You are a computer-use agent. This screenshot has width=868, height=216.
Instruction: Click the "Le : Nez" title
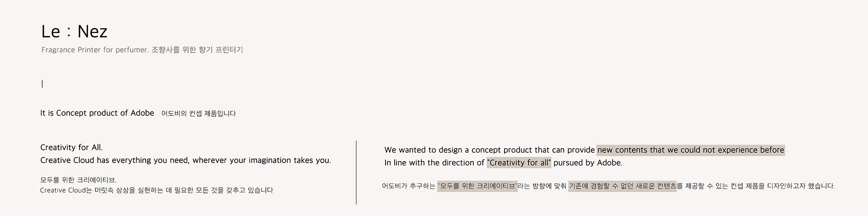click(x=74, y=31)
